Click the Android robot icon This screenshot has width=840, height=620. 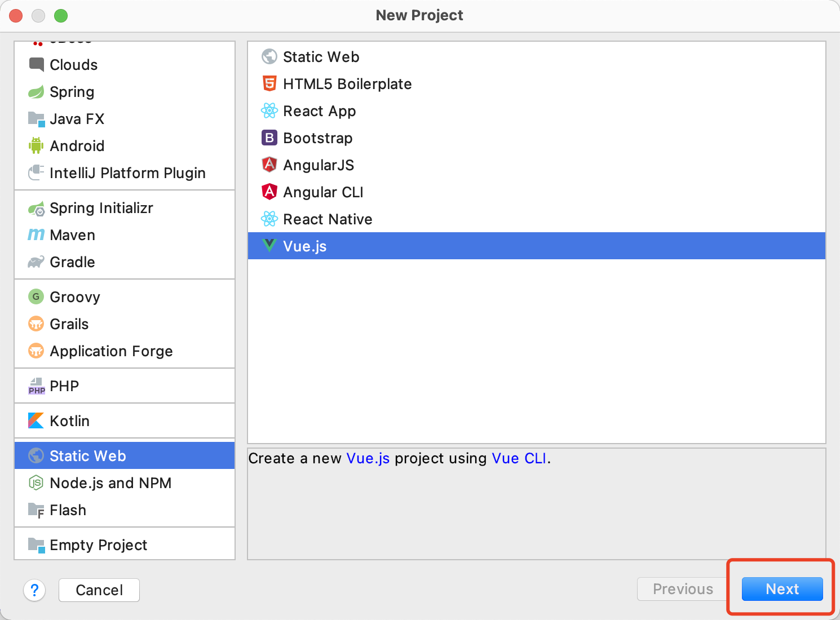[x=36, y=146]
